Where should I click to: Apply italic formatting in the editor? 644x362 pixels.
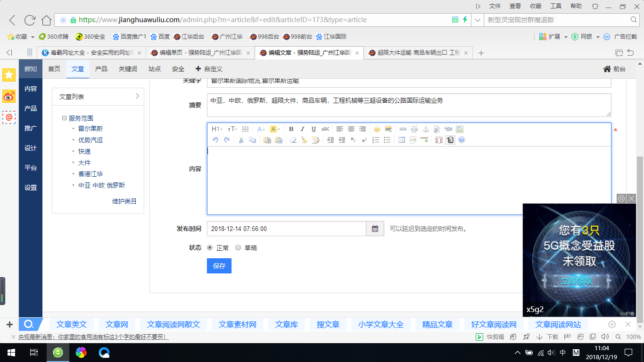(x=302, y=129)
